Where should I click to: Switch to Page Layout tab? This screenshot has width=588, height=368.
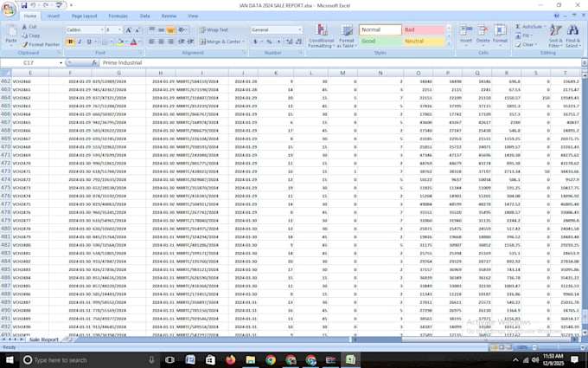click(85, 16)
